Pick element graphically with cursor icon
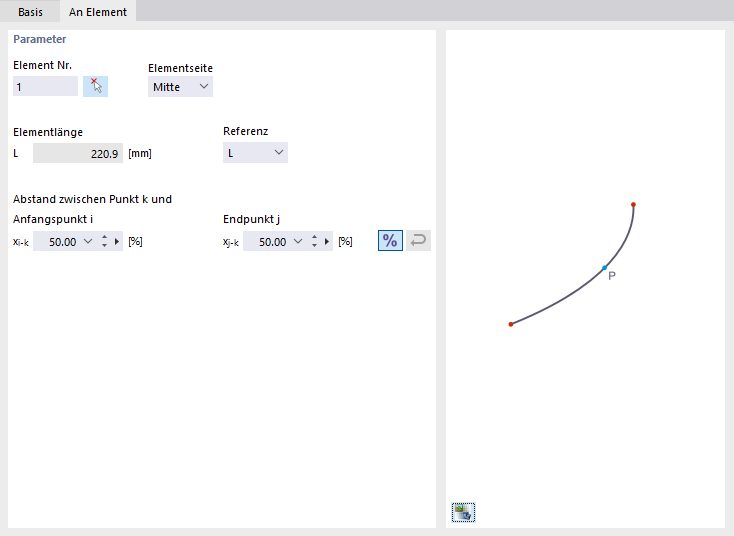 point(95,87)
